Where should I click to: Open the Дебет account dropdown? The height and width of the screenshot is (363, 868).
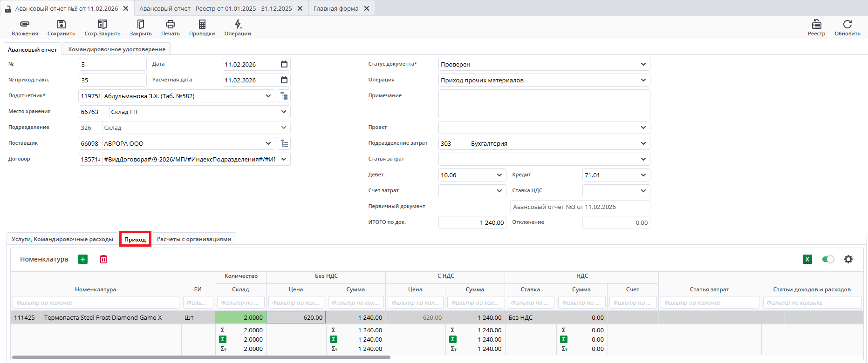coord(499,175)
